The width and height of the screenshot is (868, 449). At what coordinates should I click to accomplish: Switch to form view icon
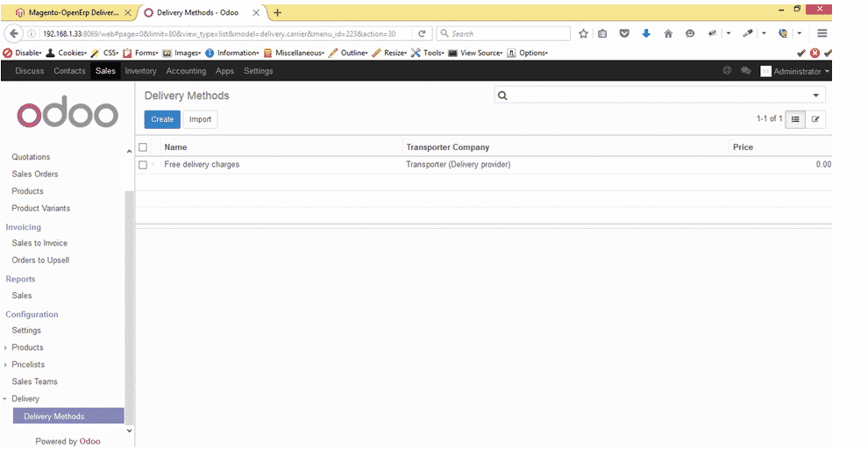pyautogui.click(x=815, y=119)
